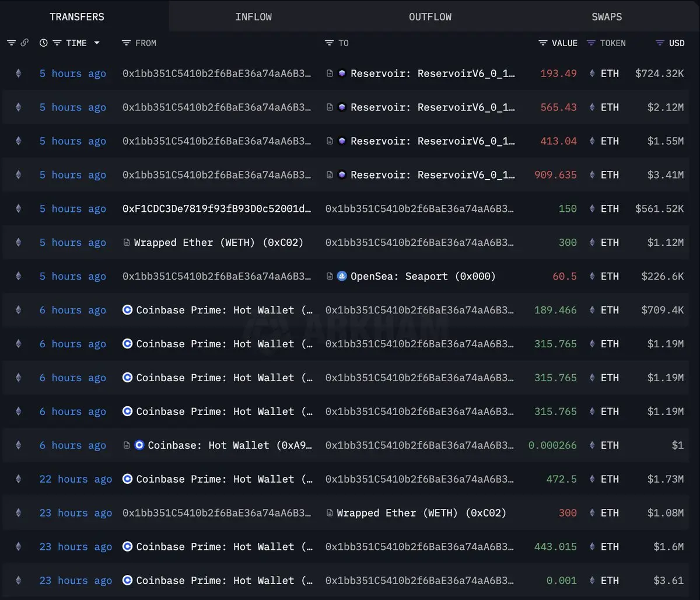Switch to the OUTFLOW tab

(430, 16)
